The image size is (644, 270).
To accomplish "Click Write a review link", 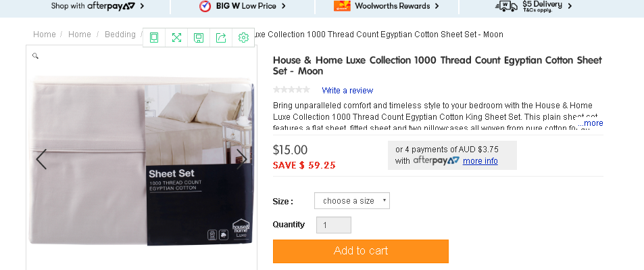I will (347, 91).
